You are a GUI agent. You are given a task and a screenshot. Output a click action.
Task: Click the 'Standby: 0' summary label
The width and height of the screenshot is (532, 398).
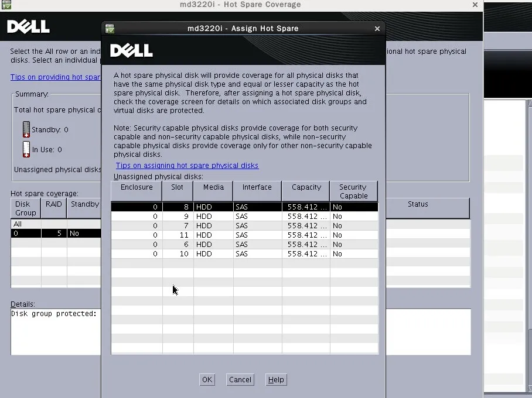(50, 130)
